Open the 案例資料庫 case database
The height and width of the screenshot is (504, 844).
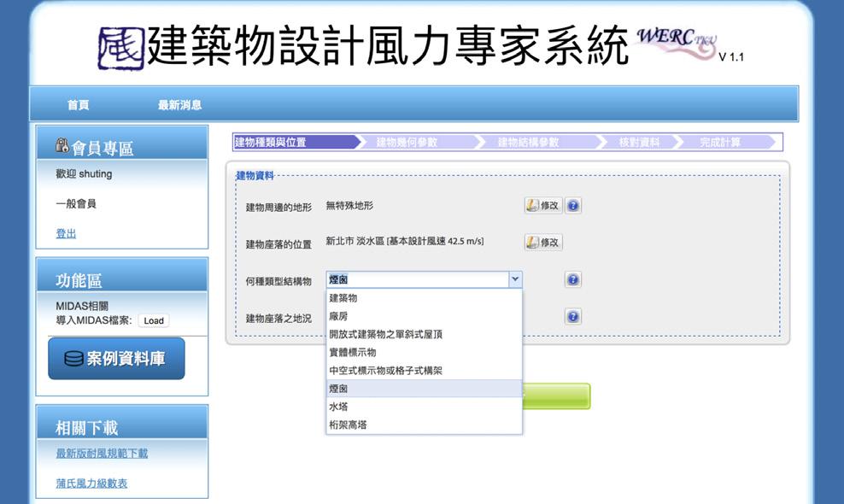coord(116,359)
